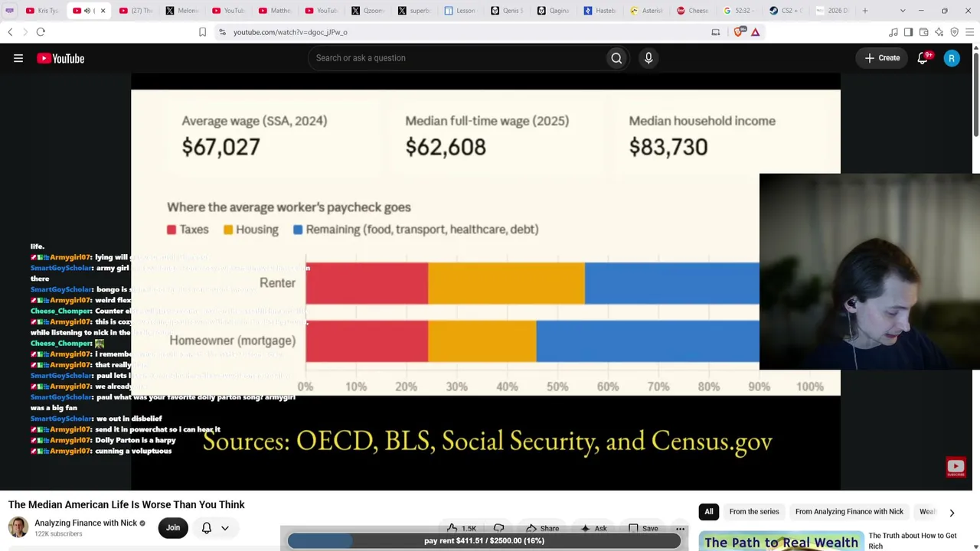980x551 pixels.
Task: Expand subscription notification bell dropdown
Action: (x=214, y=527)
